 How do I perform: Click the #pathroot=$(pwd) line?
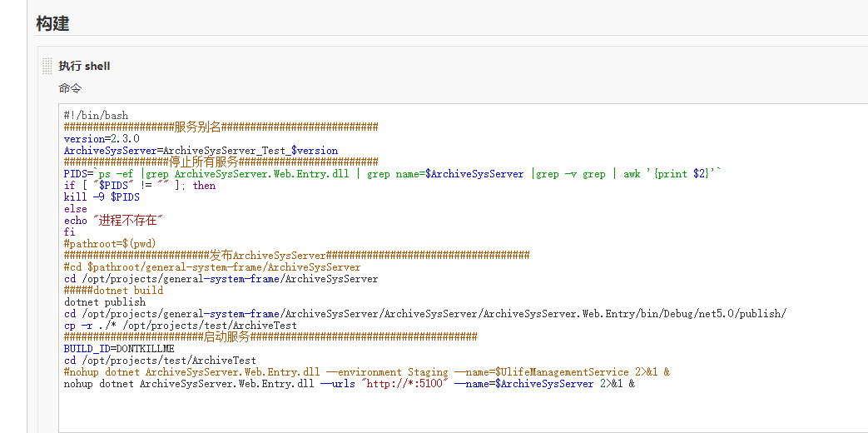pyautogui.click(x=110, y=244)
